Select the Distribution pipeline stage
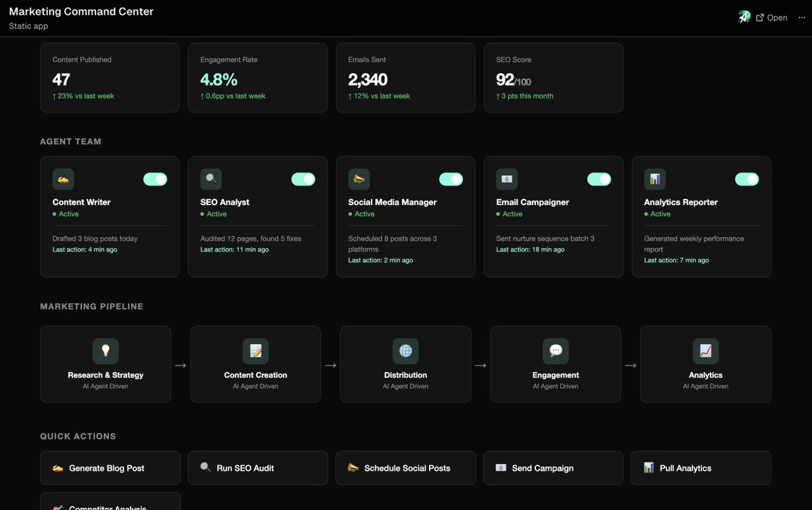Image resolution: width=812 pixels, height=510 pixels. 405,364
